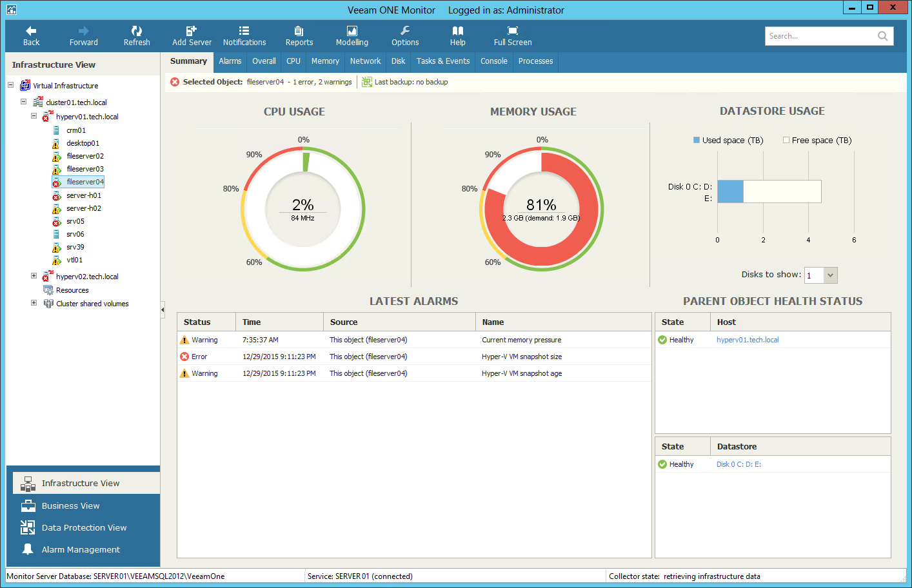Click the Search input field
Screen dimensions: 912x588
tap(820, 36)
